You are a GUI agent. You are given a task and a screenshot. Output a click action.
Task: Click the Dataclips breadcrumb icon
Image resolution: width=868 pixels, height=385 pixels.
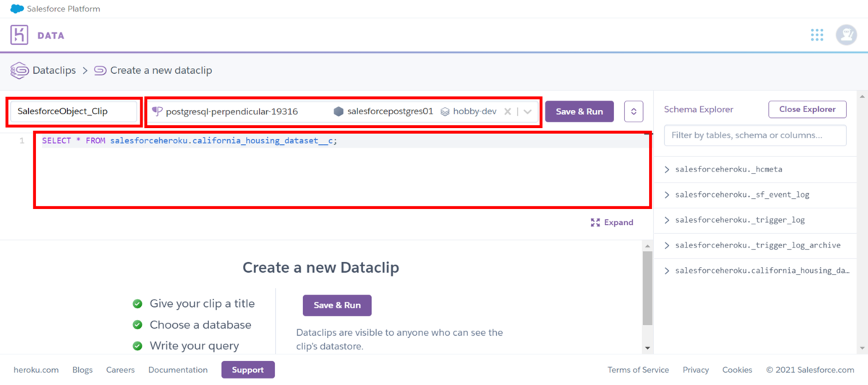[x=20, y=70]
